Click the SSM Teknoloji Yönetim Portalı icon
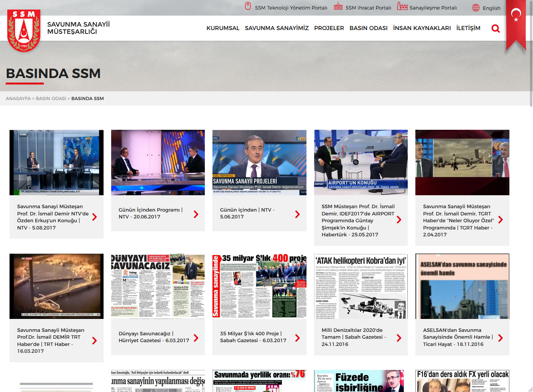Viewport: 533px width, 392px height. (x=248, y=6)
